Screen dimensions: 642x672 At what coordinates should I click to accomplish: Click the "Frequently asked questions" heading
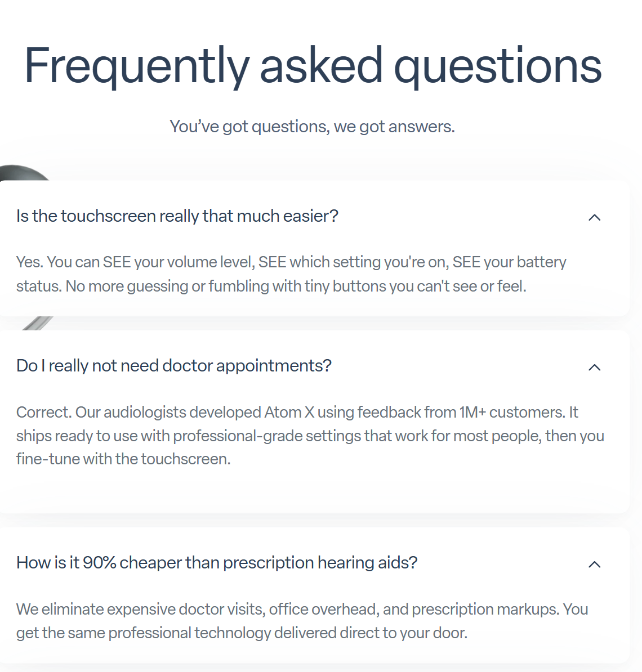pyautogui.click(x=313, y=66)
